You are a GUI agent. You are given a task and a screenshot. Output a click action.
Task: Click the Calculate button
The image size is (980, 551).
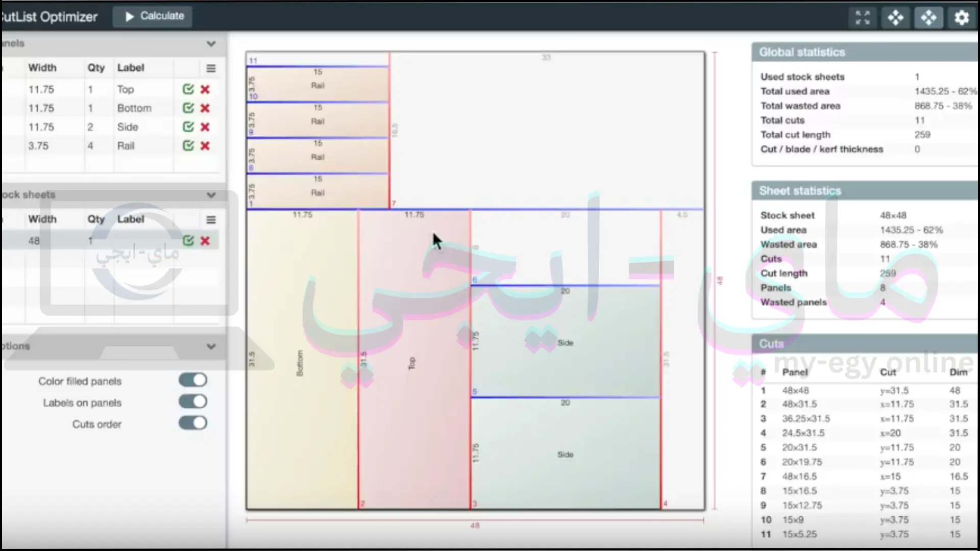[x=152, y=16]
